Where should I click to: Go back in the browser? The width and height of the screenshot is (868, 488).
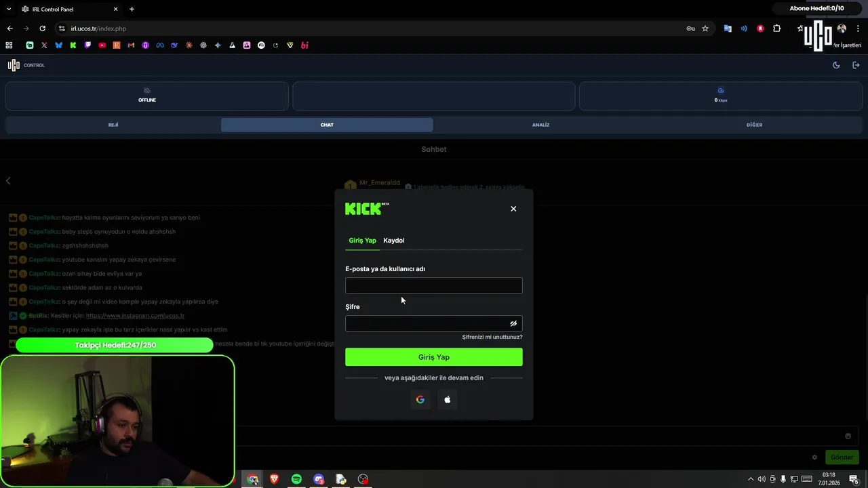coord(9,28)
